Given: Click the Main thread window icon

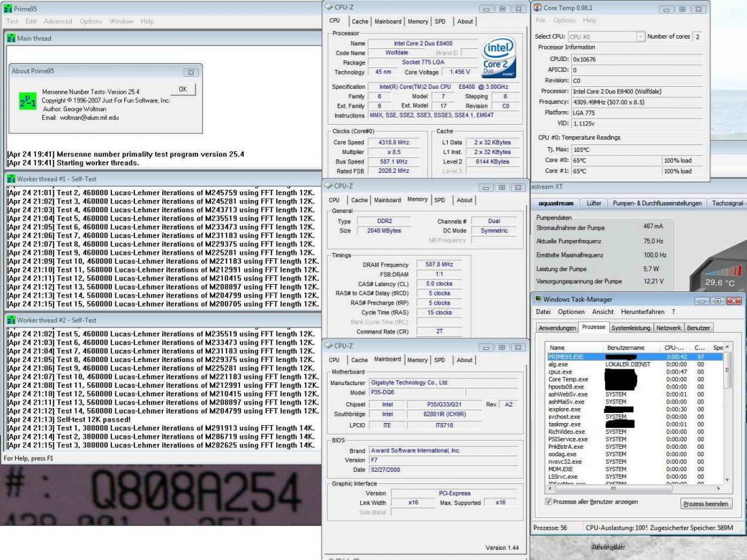Looking at the screenshot, I should point(11,38).
